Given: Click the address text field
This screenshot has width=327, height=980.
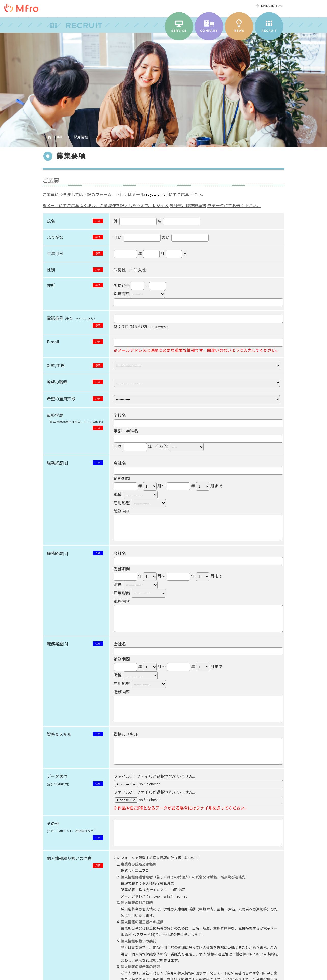Looking at the screenshot, I should 198,302.
